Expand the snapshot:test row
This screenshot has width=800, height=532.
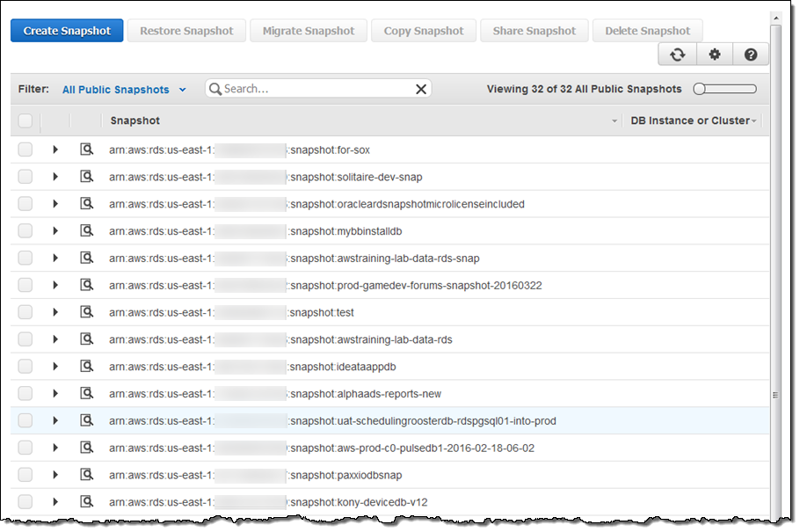(x=55, y=312)
